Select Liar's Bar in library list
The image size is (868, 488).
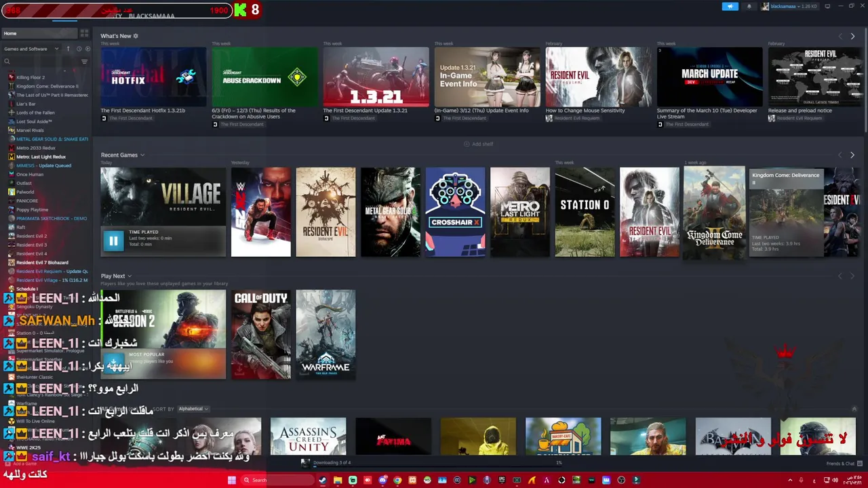coord(26,104)
